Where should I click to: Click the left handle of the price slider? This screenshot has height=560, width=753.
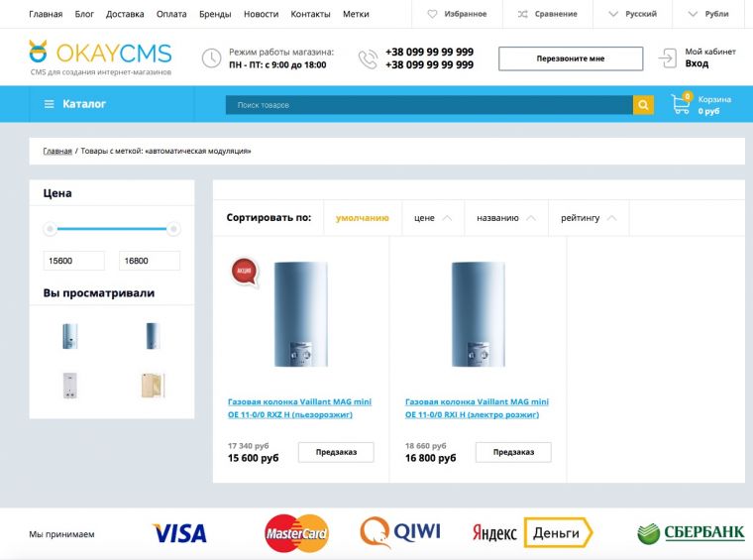click(x=50, y=229)
